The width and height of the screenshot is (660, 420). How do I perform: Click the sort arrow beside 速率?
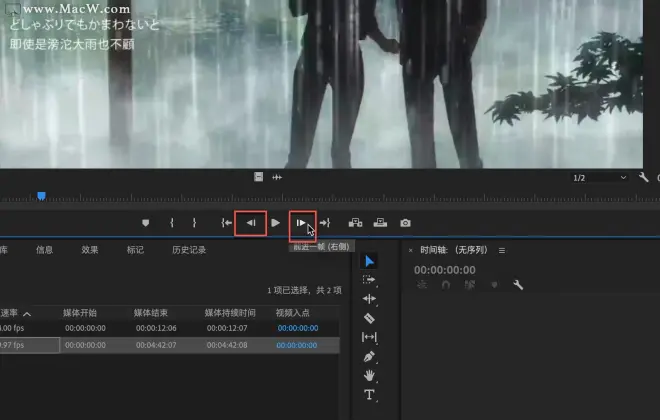pos(27,314)
